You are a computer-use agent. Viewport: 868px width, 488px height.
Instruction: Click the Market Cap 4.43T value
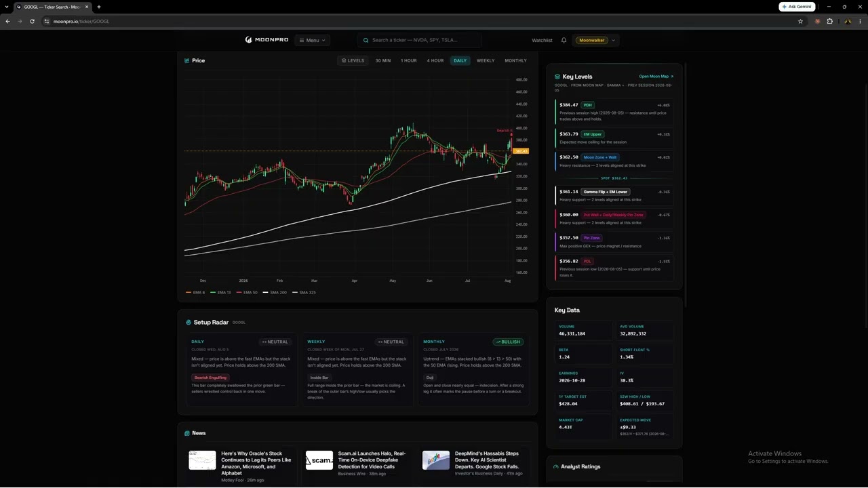566,427
